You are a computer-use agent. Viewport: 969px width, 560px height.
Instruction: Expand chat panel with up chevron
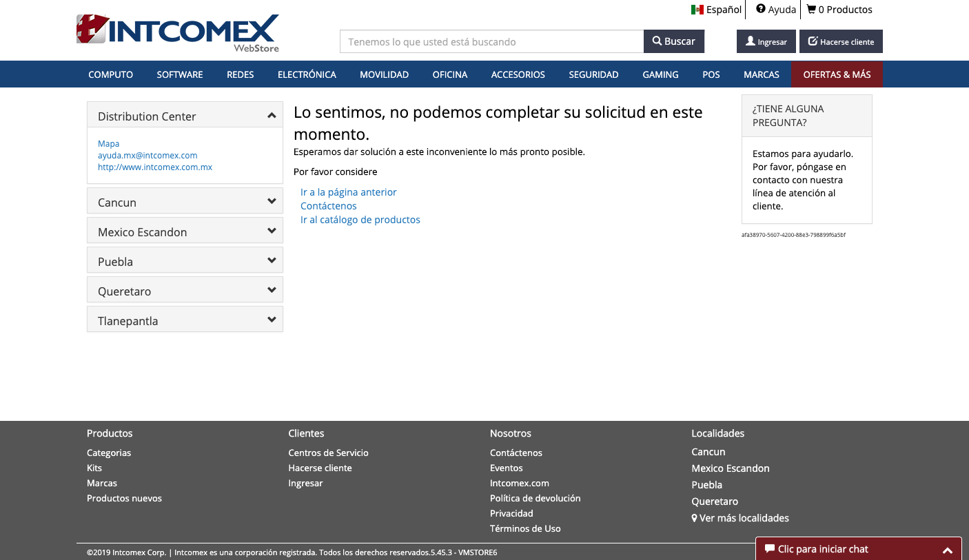click(x=948, y=550)
